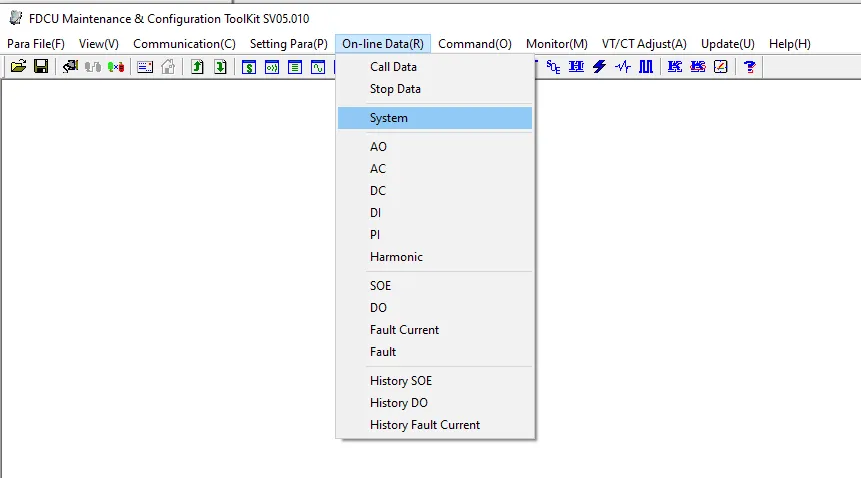This screenshot has height=478, width=861.
Task: Select AC in the On-line Data menu
Action: tap(435, 169)
